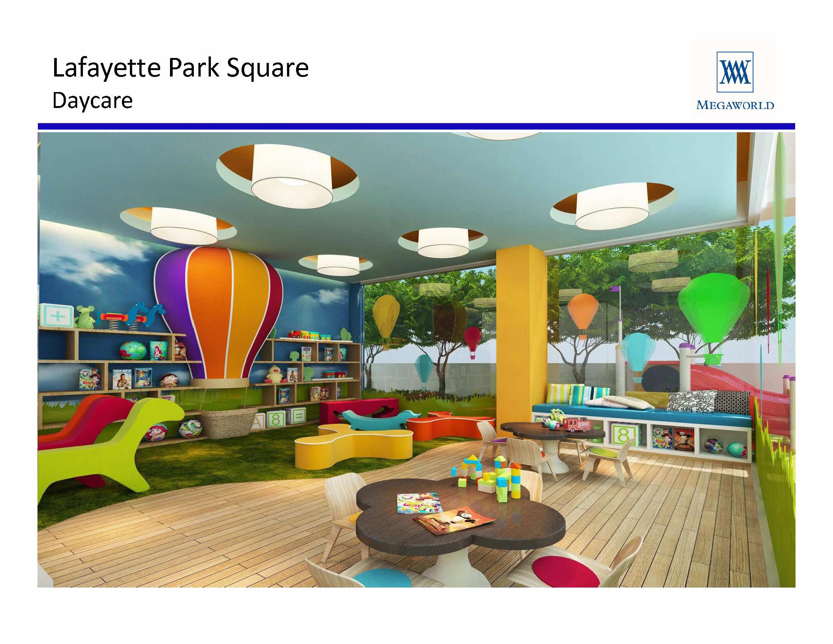Click the Lafayette Park Square title

pos(180,69)
